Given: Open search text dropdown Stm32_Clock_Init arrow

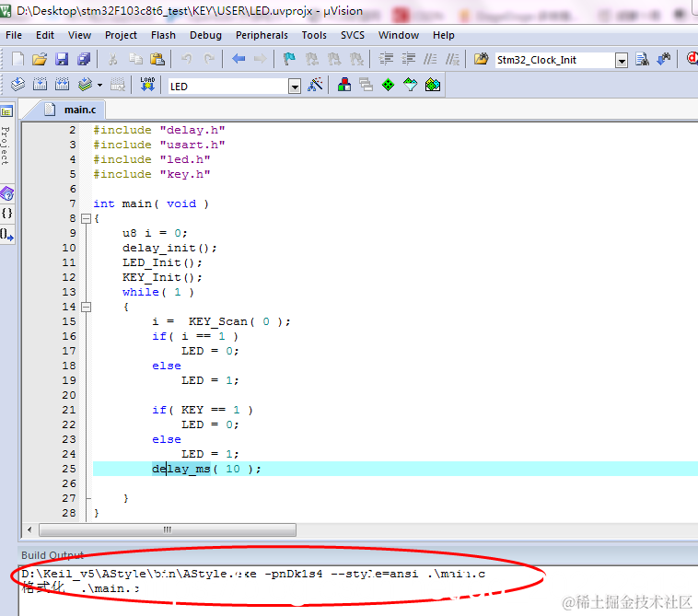Looking at the screenshot, I should tap(622, 60).
